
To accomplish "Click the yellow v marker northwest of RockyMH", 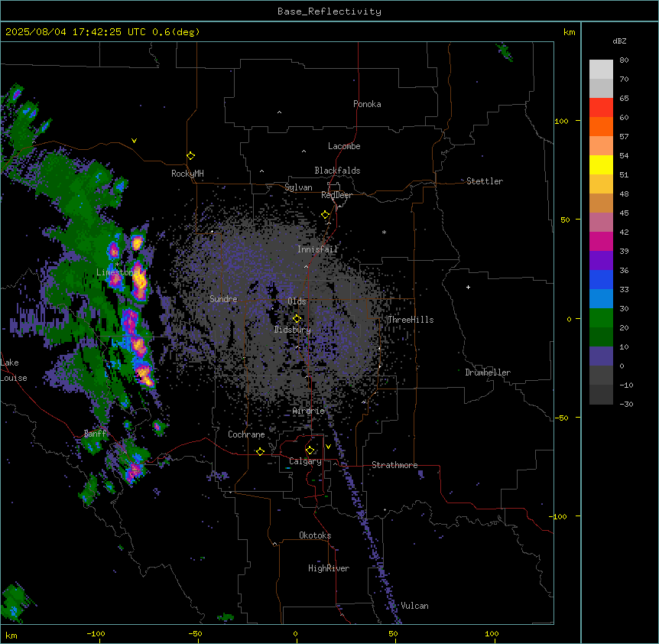I will pos(134,141).
